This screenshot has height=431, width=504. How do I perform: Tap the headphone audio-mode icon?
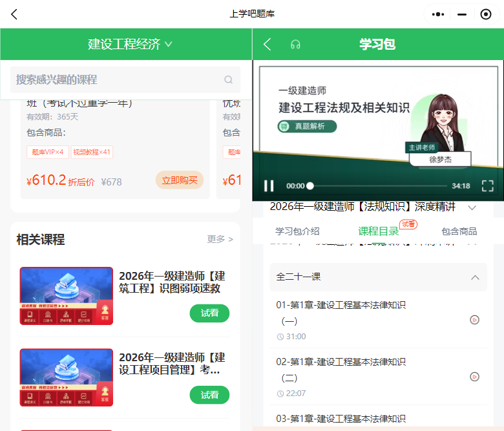coord(295,45)
